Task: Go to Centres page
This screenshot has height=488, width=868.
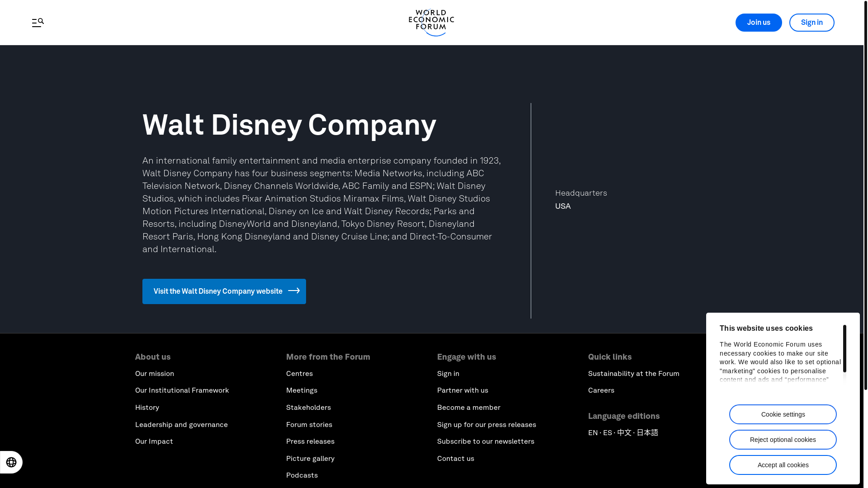Action: tap(300, 374)
